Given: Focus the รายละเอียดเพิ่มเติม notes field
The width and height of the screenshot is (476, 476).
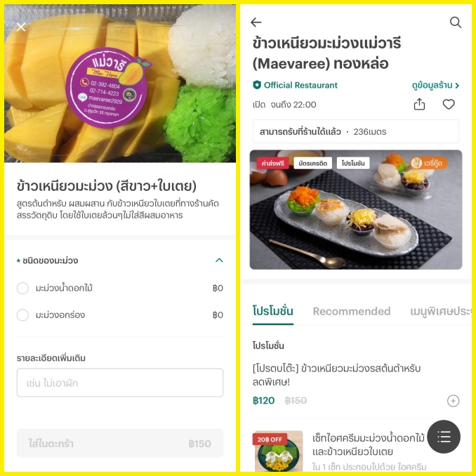Looking at the screenshot, I should coord(120,383).
